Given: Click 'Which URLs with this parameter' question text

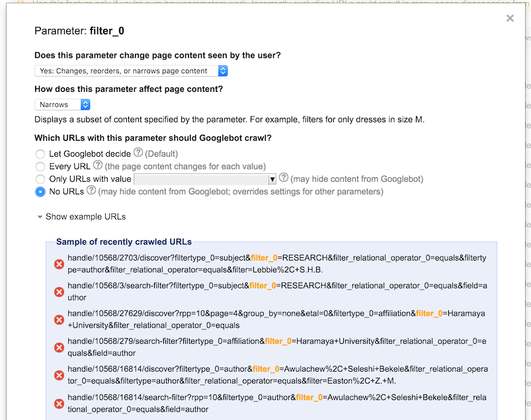Looking at the screenshot, I should coord(153,138).
